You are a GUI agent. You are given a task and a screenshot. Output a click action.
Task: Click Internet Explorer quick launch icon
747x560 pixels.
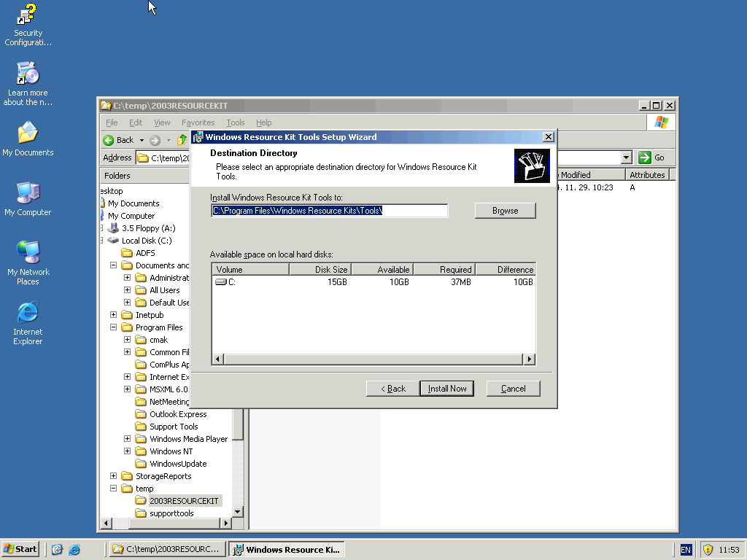74,550
